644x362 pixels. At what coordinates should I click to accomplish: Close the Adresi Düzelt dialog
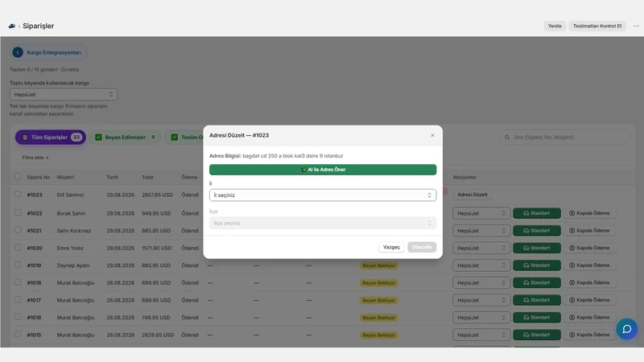tap(432, 135)
